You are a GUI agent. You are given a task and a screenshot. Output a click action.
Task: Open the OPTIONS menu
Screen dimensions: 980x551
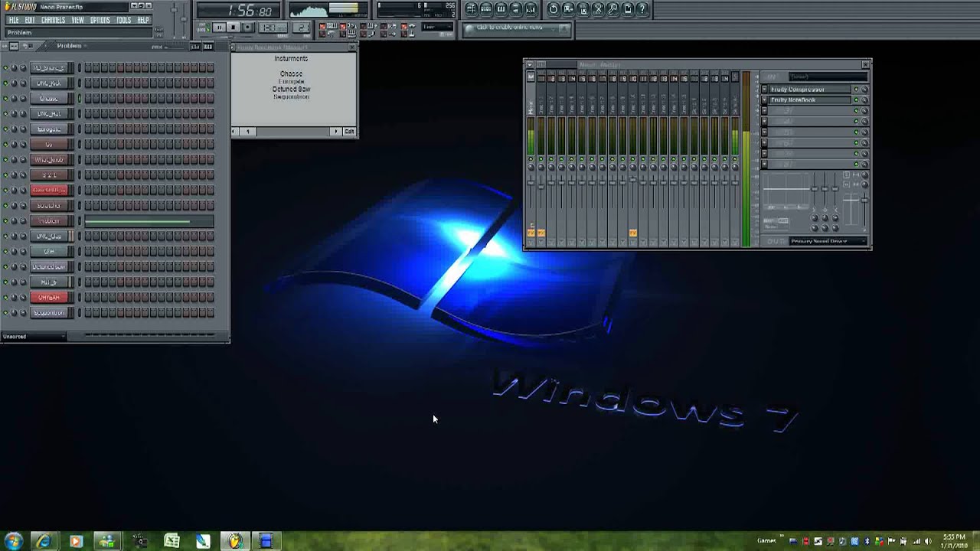click(100, 20)
